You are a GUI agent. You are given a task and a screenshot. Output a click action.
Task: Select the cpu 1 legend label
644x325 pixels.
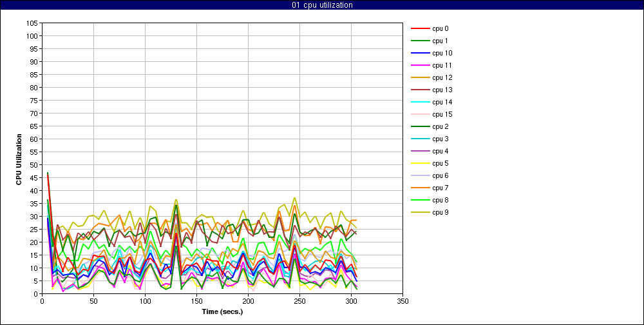point(440,41)
